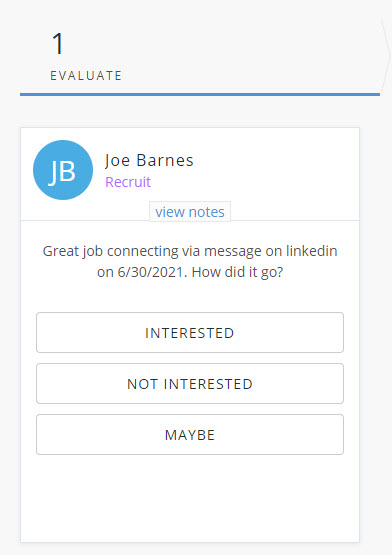Click the blue progress line under Evaluate
Screen dimensions: 392x555
point(200,95)
